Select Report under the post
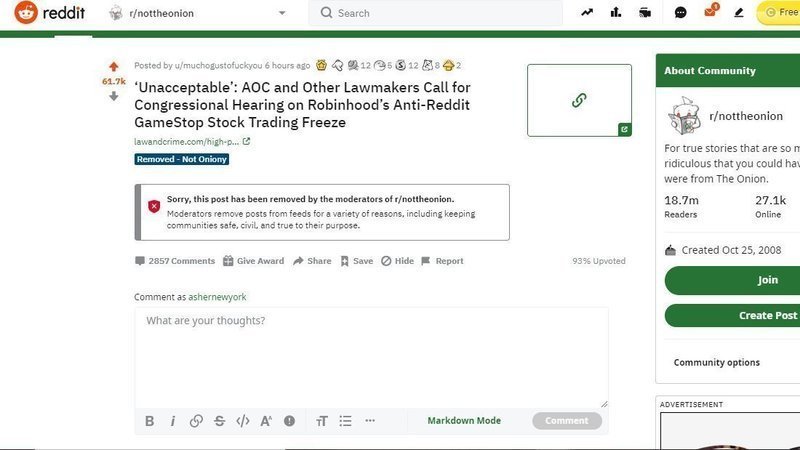Viewport: 800px width, 450px height. click(x=442, y=261)
